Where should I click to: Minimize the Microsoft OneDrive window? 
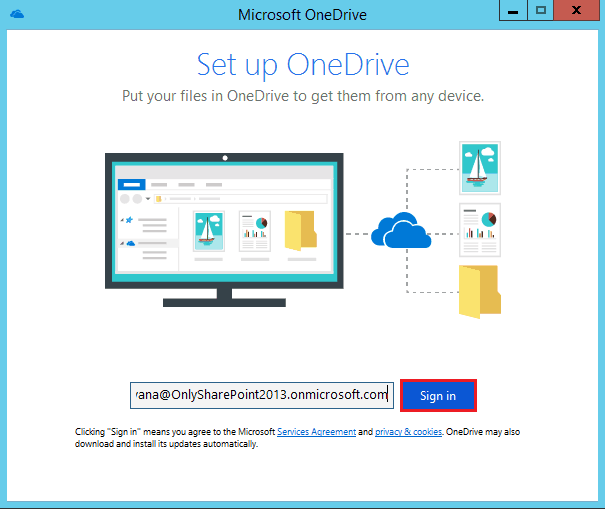(513, 10)
